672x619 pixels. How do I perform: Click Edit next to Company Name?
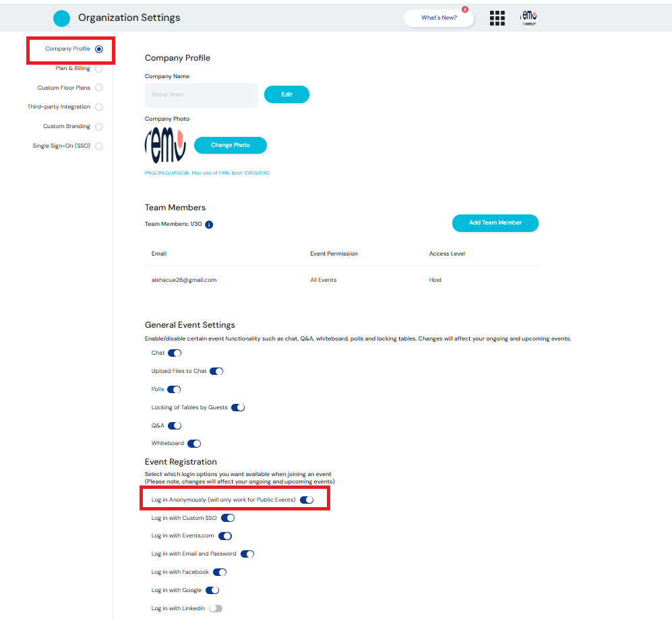(x=286, y=94)
